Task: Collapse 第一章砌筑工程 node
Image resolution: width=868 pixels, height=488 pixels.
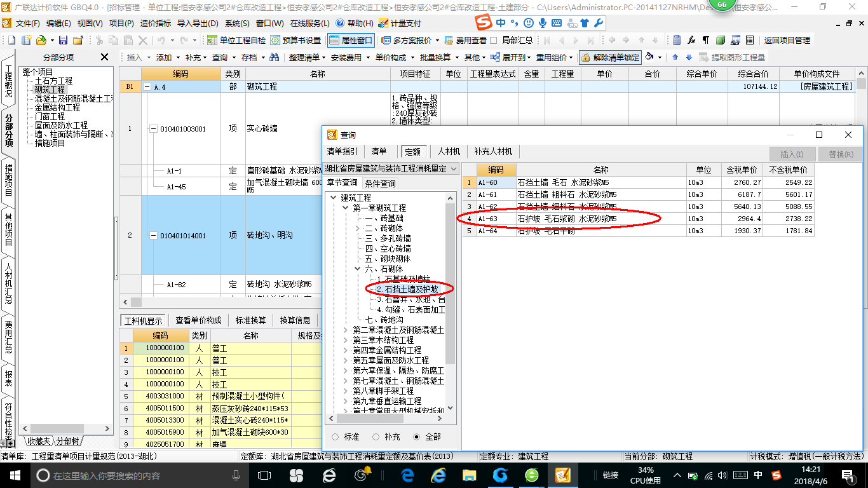Action: pyautogui.click(x=346, y=208)
